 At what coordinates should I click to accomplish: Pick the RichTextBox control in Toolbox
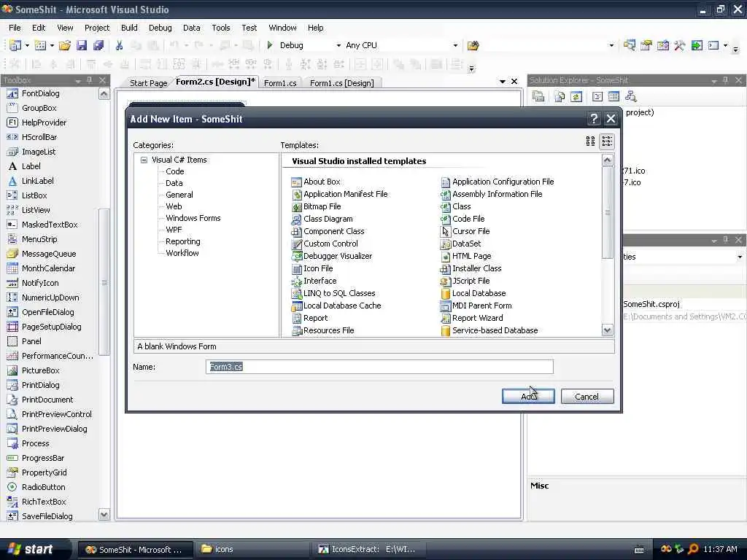point(36,502)
